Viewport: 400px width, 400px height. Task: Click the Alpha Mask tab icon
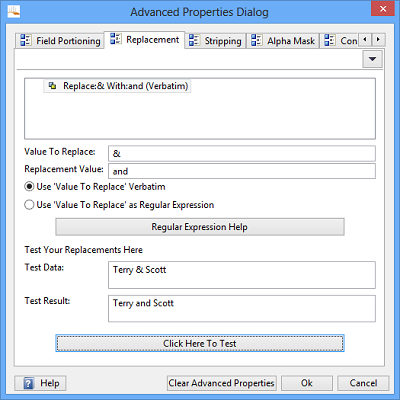tap(256, 40)
